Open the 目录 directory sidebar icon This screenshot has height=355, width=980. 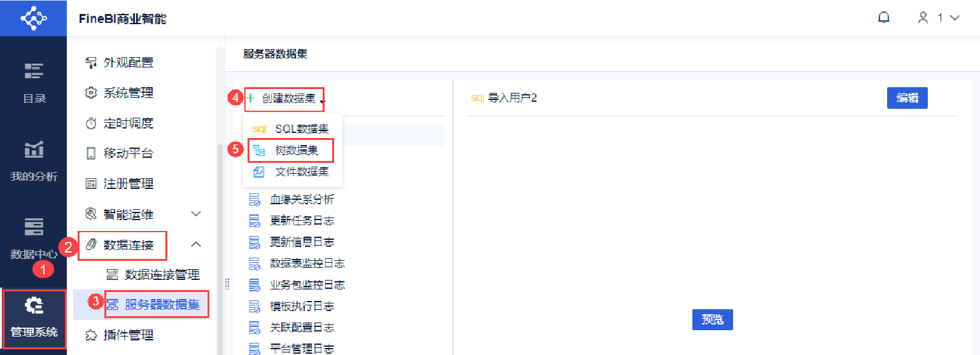[x=34, y=71]
